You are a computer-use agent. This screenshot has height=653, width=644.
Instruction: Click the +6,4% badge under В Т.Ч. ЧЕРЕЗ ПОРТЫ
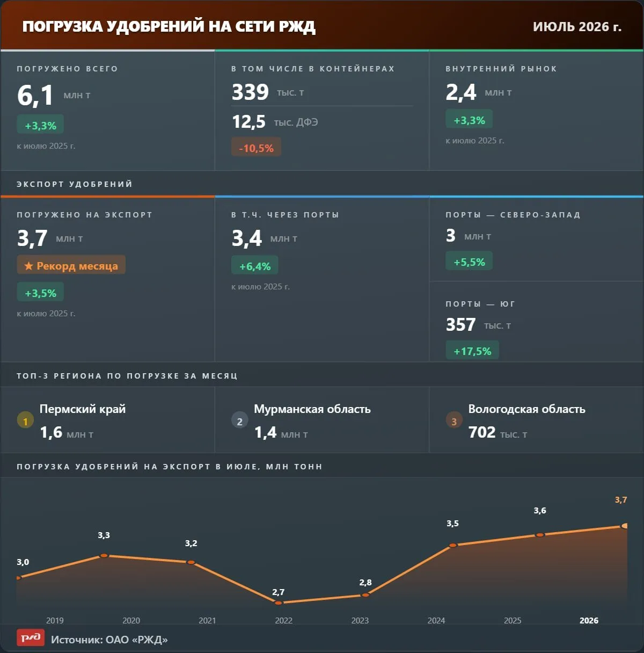(x=255, y=266)
